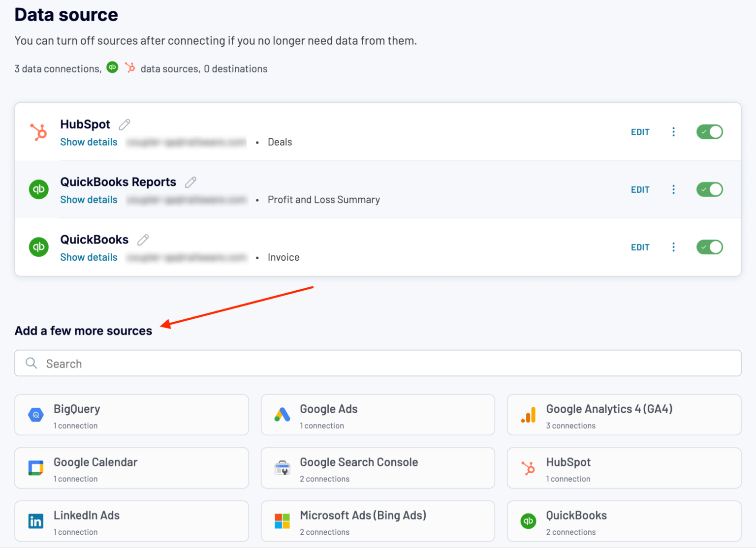The height and width of the screenshot is (548, 756).
Task: Click the Google Analytics 4 bar-chart icon
Action: point(528,415)
